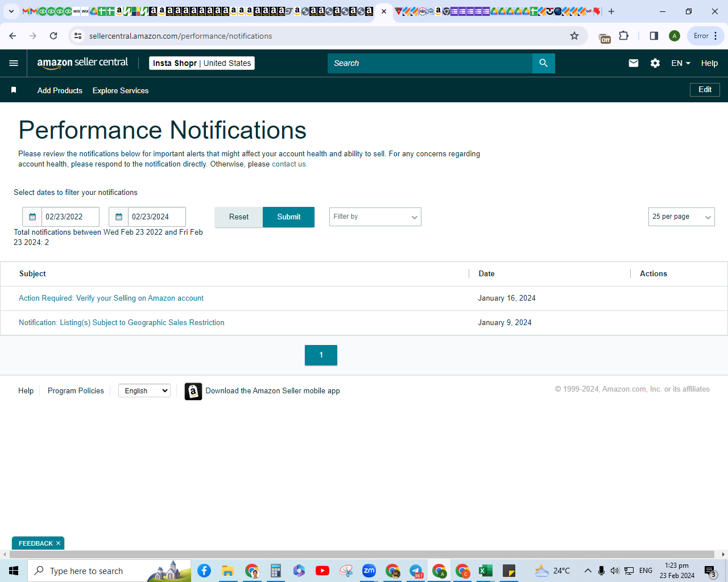Open File Explorer from the taskbar
This screenshot has height=582, width=728.
pyautogui.click(x=228, y=571)
